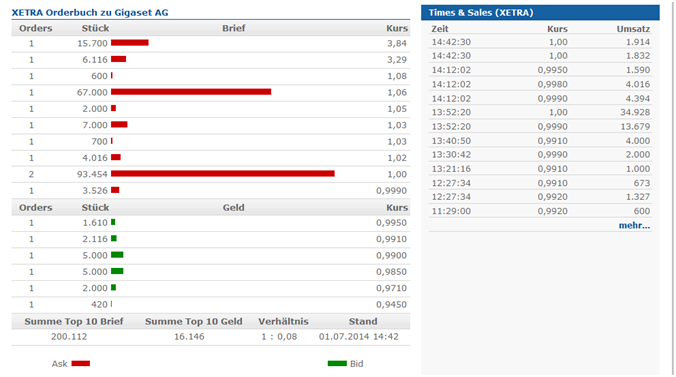The image size is (676, 377).
Task: Click the 'XETRA Orderbuch zu Gigaset AG' heading
Action: (90, 13)
